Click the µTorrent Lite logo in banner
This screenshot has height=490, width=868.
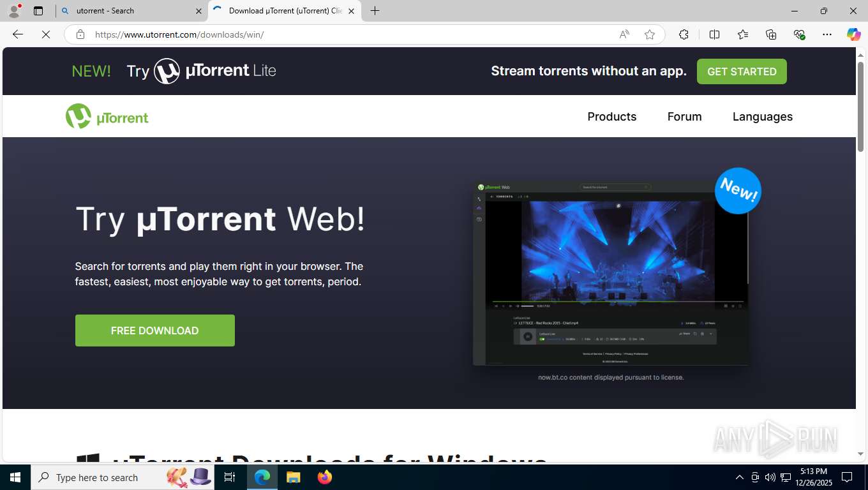(x=214, y=71)
